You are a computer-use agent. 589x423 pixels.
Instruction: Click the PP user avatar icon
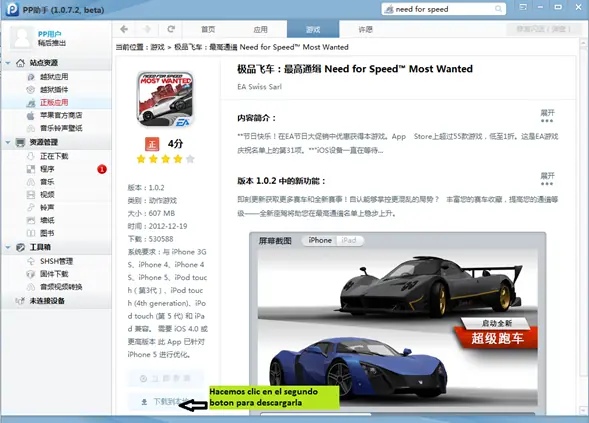pos(21,38)
